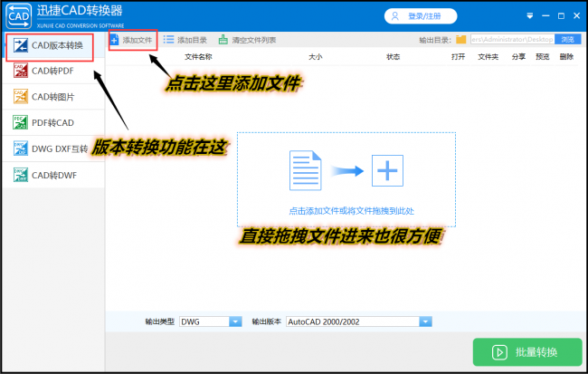Click the 文件名称 column header
This screenshot has height=374, width=588.
198,57
